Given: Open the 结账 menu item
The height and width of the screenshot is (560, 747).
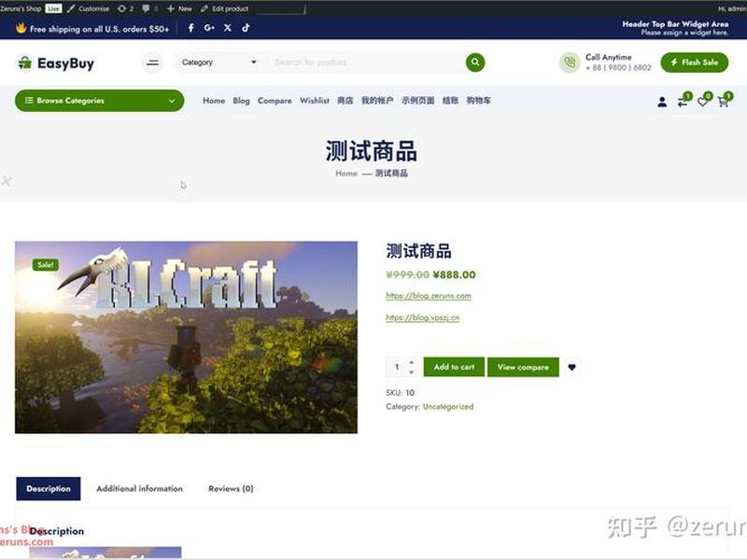Looking at the screenshot, I should click(x=450, y=101).
